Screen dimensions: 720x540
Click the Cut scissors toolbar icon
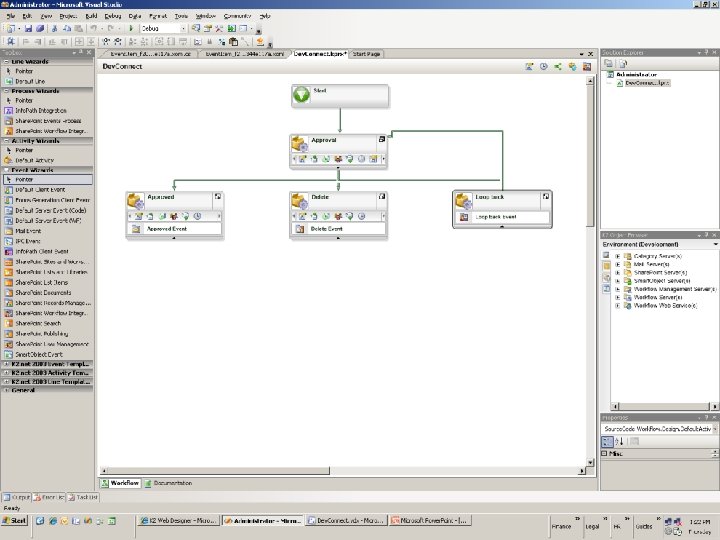pos(54,28)
